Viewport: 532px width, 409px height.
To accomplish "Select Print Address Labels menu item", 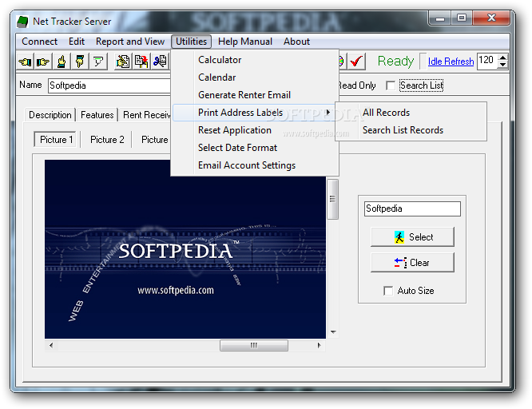I will 255,113.
